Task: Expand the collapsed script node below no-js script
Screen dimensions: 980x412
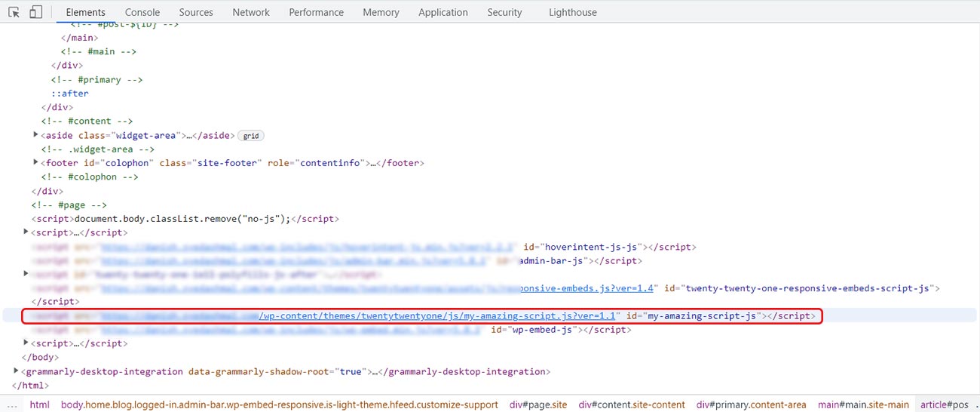Action: (26, 232)
